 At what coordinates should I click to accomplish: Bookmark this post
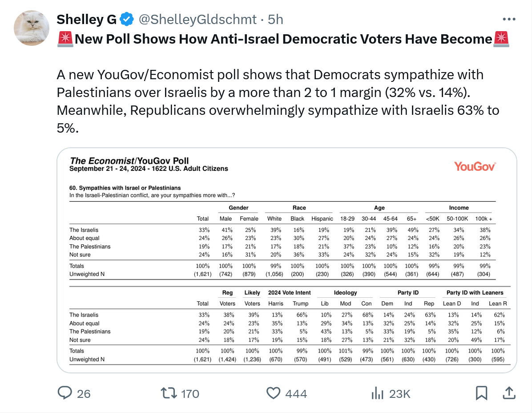[481, 393]
